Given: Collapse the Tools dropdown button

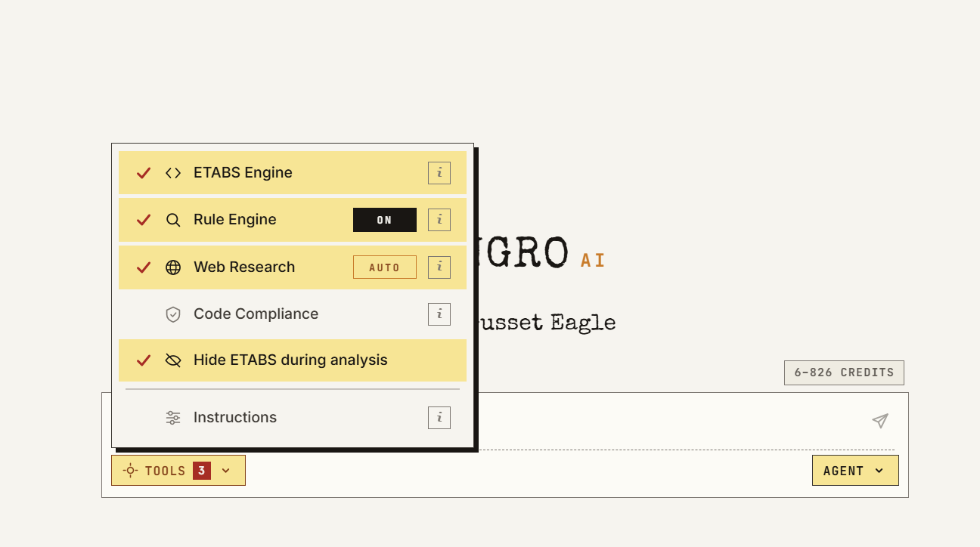Looking at the screenshot, I should click(178, 471).
